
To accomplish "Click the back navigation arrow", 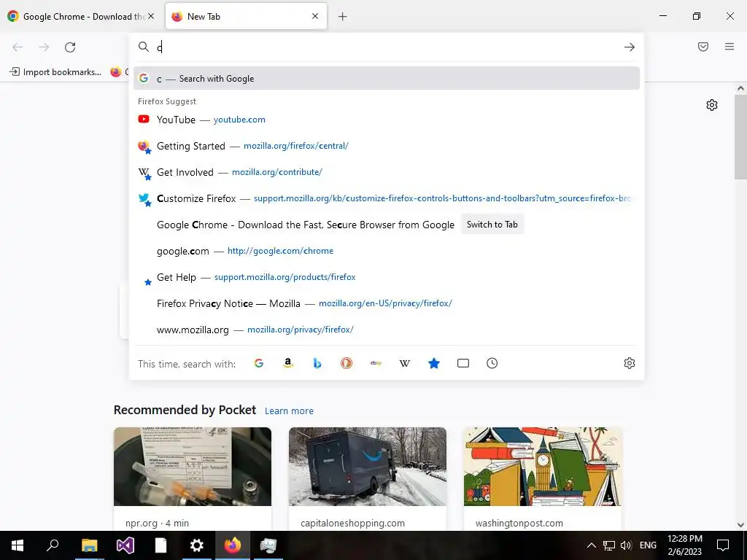I will click(18, 47).
